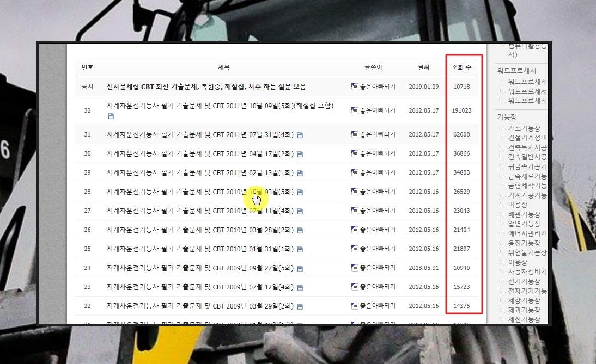Click the 제목 column header

[x=223, y=67]
